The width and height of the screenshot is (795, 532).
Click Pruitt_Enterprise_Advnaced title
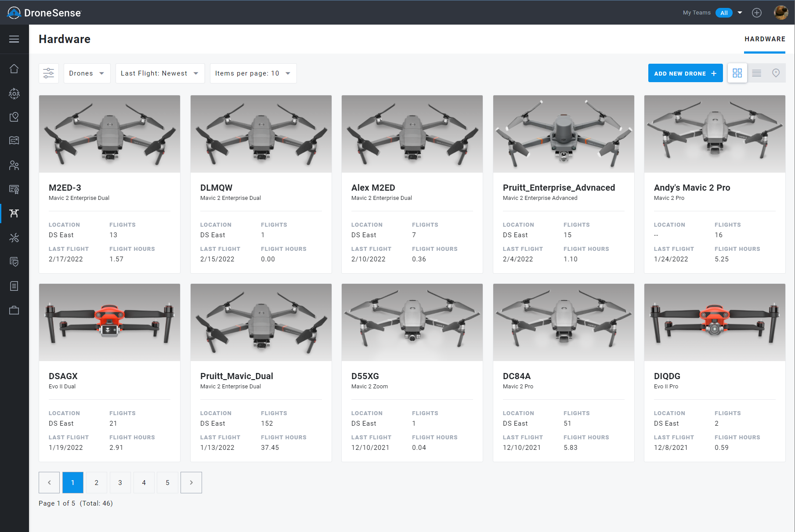559,188
